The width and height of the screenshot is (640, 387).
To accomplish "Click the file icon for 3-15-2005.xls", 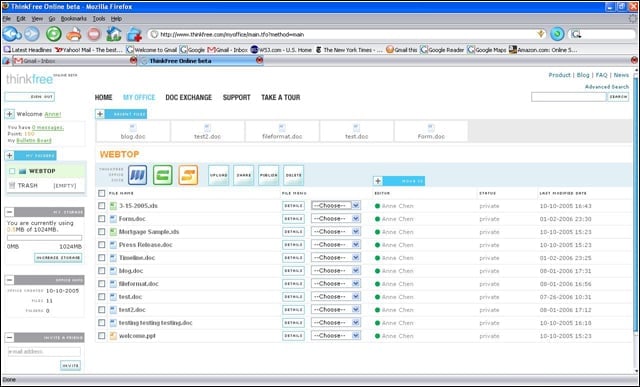I will point(113,206).
